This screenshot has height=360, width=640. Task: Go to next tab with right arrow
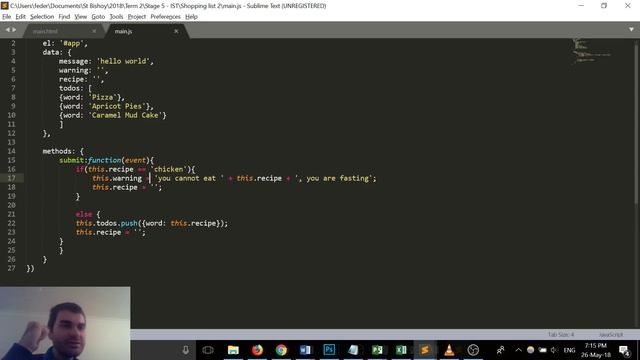point(14,30)
